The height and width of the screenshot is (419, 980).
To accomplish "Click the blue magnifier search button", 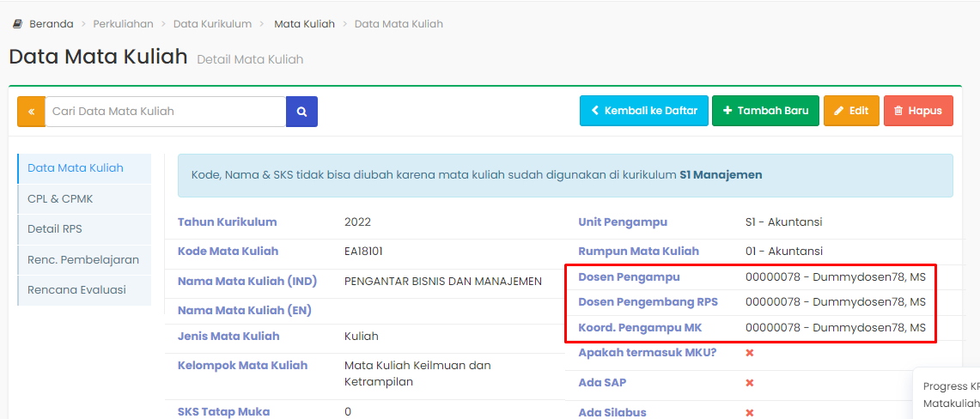I will coord(301,112).
